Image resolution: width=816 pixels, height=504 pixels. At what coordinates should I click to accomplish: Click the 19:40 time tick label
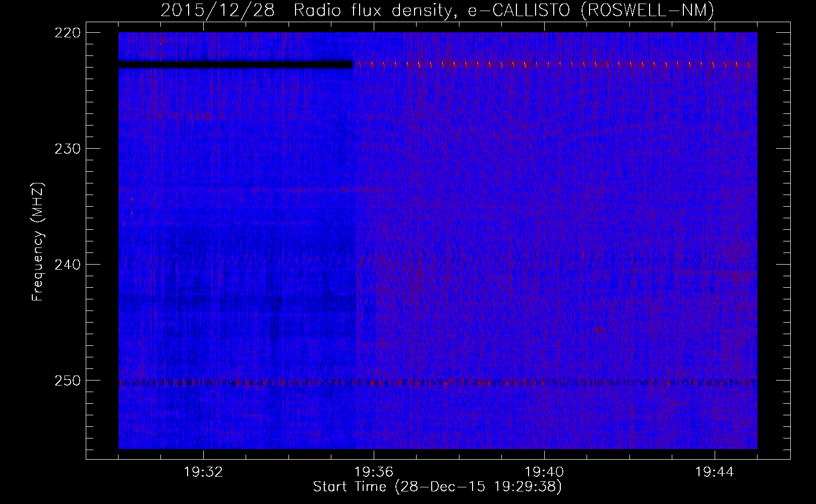(x=544, y=472)
